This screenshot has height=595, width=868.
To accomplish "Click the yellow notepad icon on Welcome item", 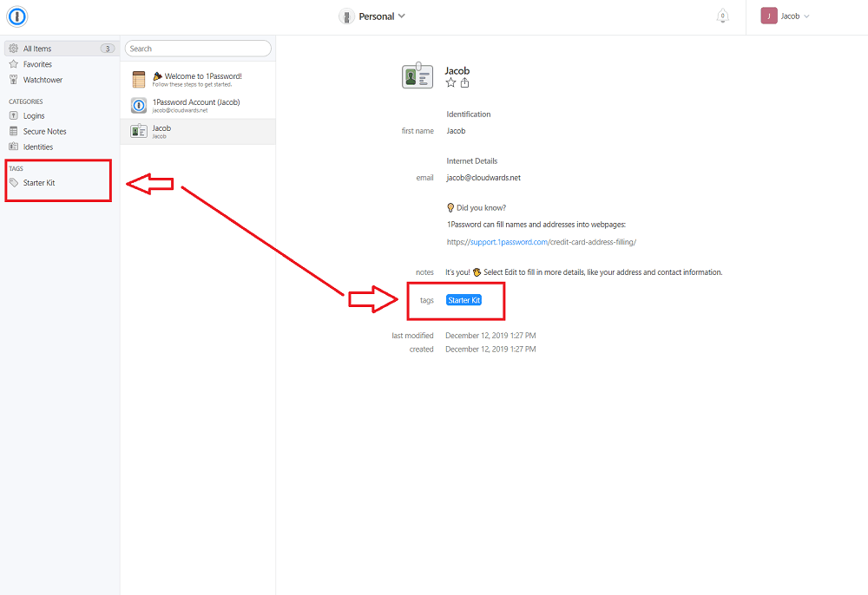I will (139, 79).
